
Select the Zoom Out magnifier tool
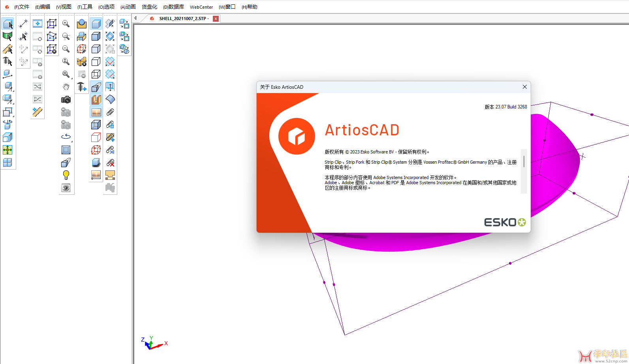point(66,49)
